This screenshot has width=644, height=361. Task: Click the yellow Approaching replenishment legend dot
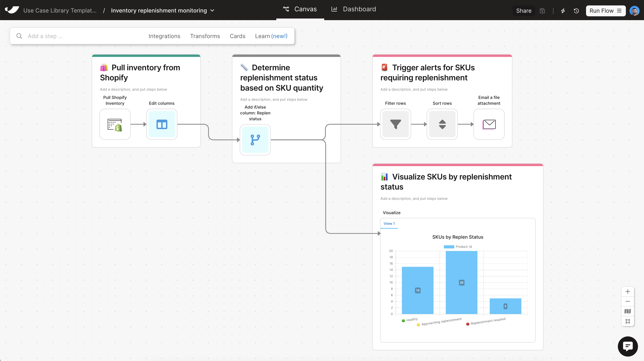click(x=418, y=325)
